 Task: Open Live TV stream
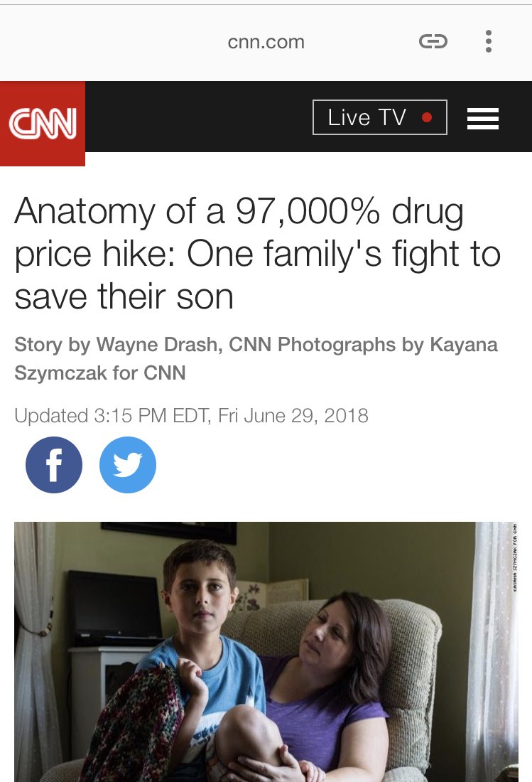(x=379, y=117)
